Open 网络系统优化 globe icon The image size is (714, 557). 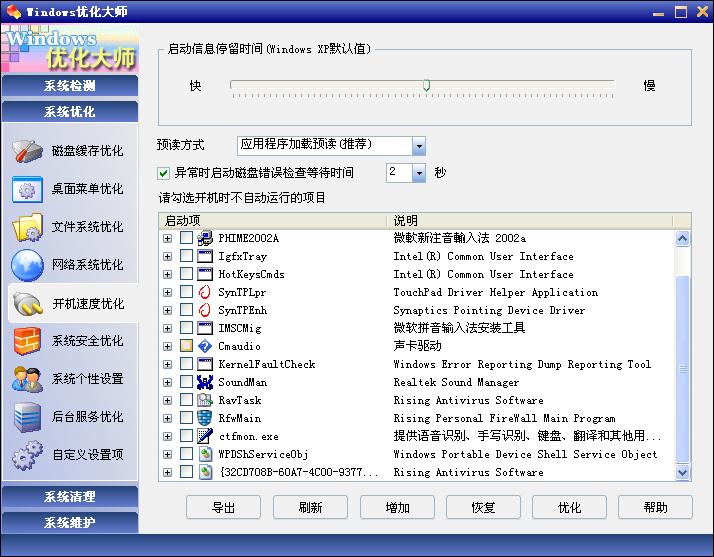(27, 265)
